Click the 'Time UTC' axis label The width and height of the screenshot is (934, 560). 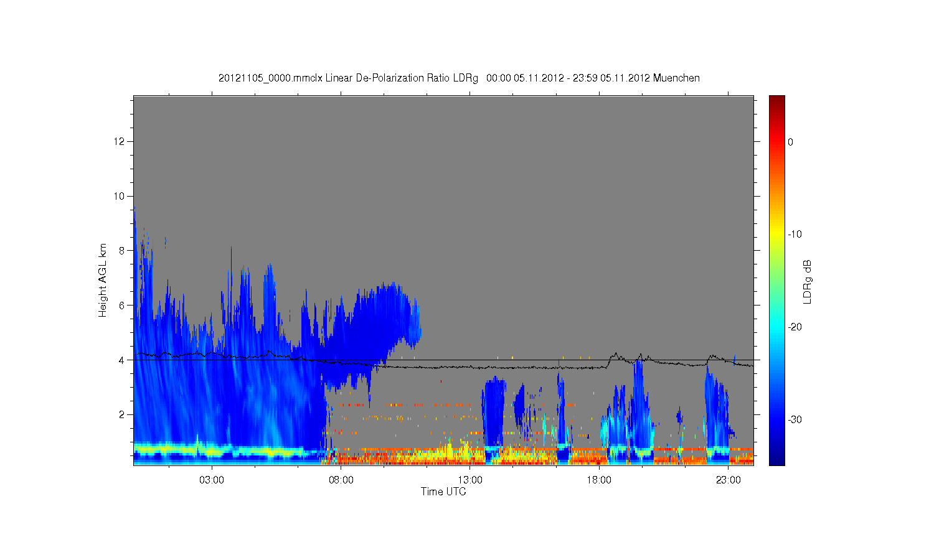[x=443, y=492]
